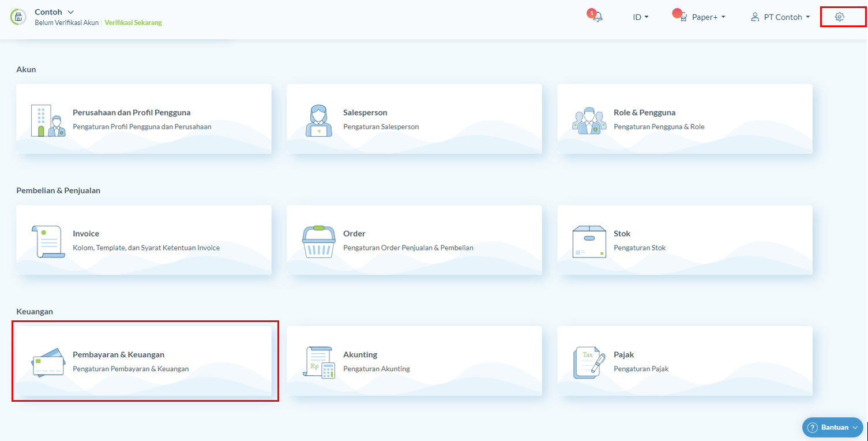Open Perusahaan dan Profil Pengguna settings card

pos(144,119)
